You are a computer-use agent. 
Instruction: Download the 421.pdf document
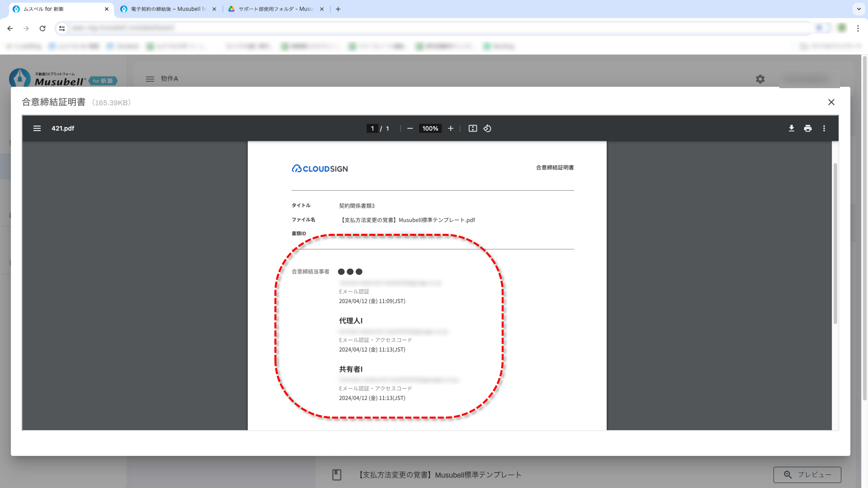[x=791, y=128]
